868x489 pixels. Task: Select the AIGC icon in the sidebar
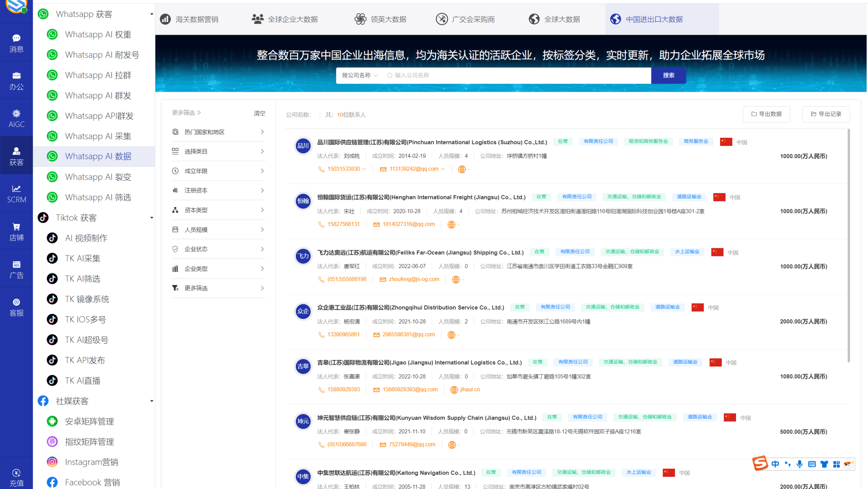(16, 117)
